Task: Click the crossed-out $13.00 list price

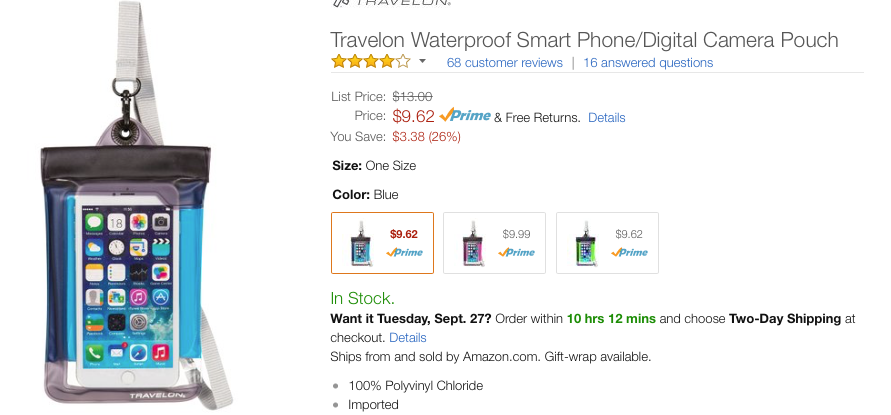Action: pos(412,97)
